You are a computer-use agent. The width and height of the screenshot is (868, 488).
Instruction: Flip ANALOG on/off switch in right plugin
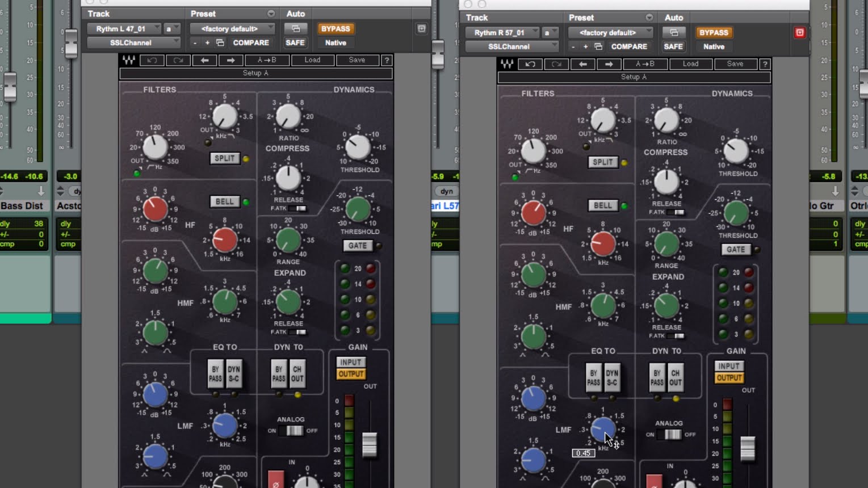672,435
